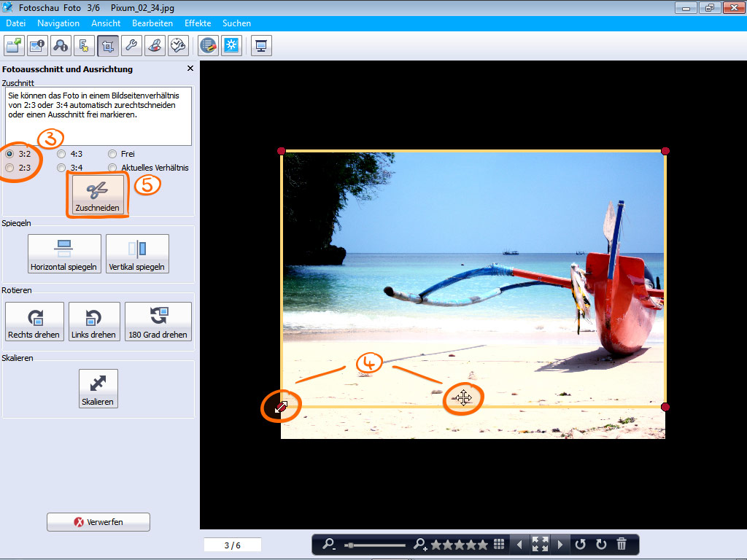Click Horizontal spiegeln to flip the photo
The height and width of the screenshot is (560, 747).
(64, 254)
